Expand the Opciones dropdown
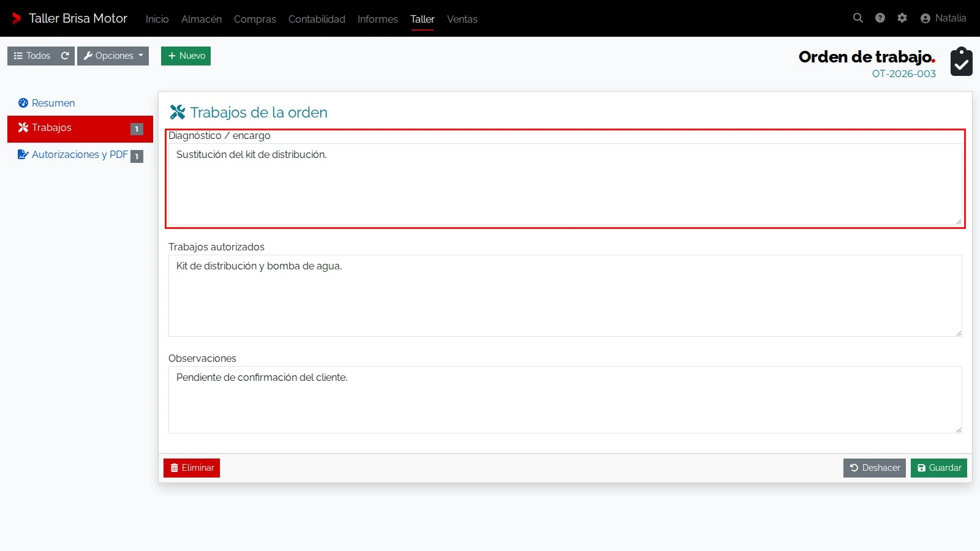980x551 pixels. coord(113,56)
